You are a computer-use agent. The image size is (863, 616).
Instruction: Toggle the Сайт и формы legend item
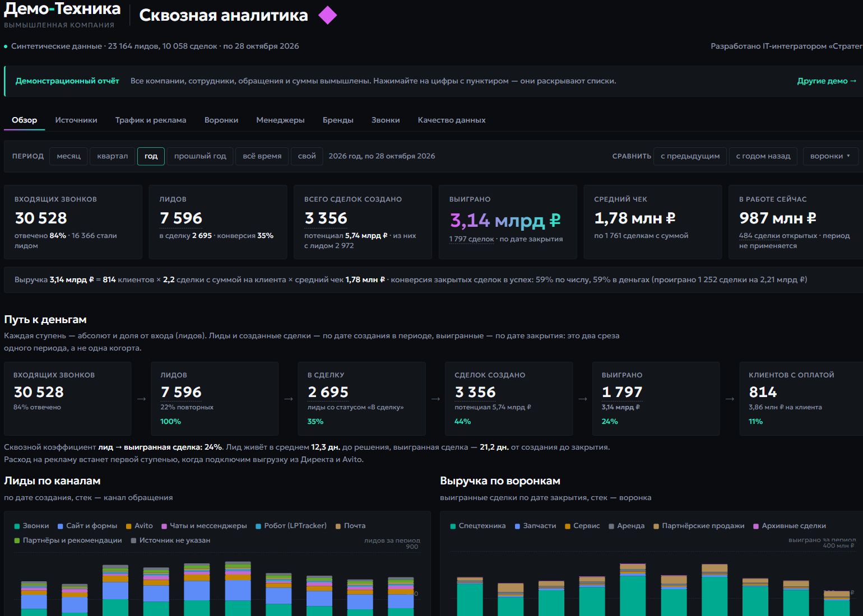[87, 526]
